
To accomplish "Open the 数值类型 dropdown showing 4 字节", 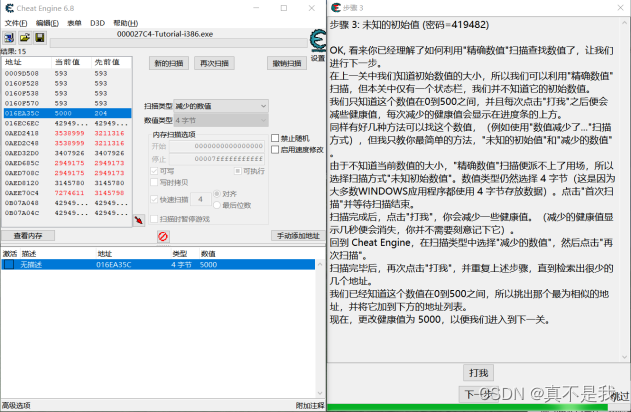I will click(x=221, y=120).
